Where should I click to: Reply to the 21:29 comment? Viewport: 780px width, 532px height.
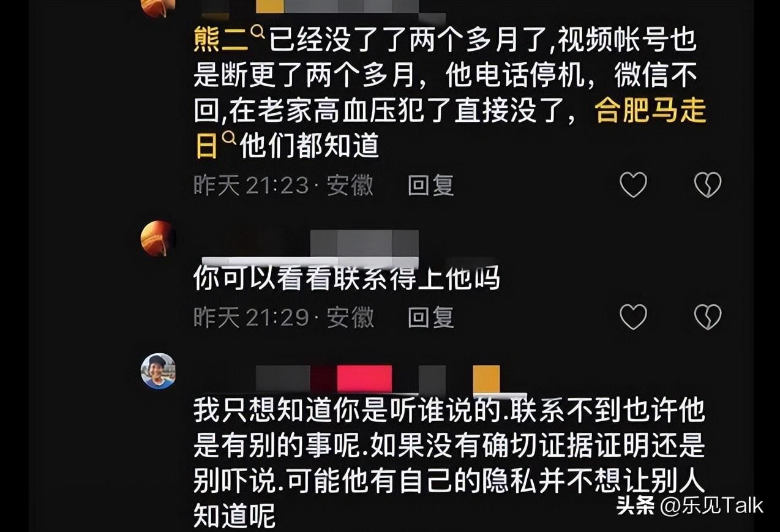[430, 318]
